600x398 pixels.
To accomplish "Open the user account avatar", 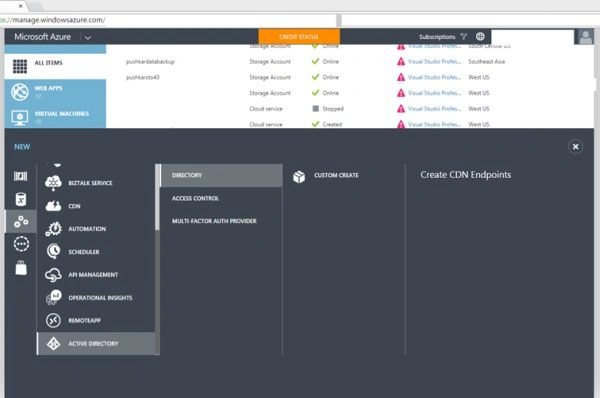I will (585, 37).
